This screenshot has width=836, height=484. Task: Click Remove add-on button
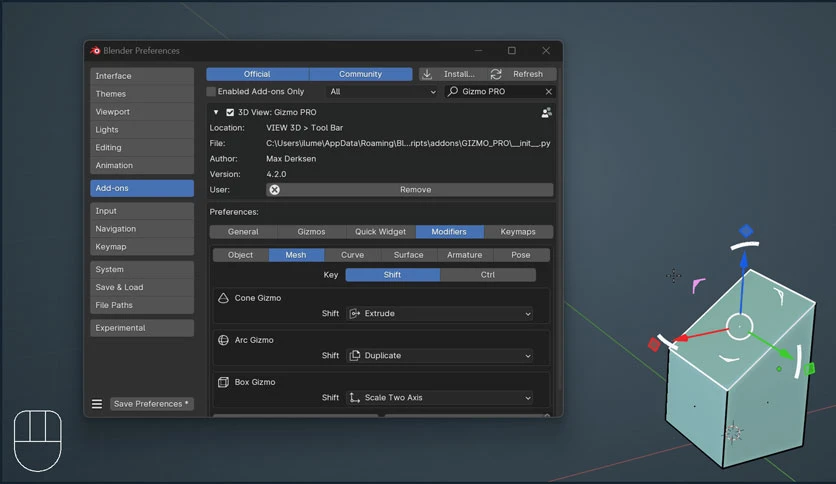tap(409, 190)
